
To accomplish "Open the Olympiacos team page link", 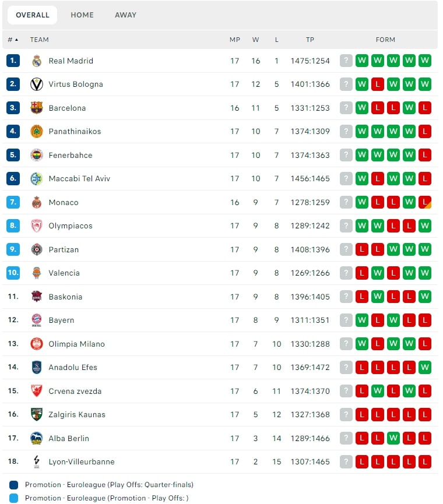I will pyautogui.click(x=71, y=226).
